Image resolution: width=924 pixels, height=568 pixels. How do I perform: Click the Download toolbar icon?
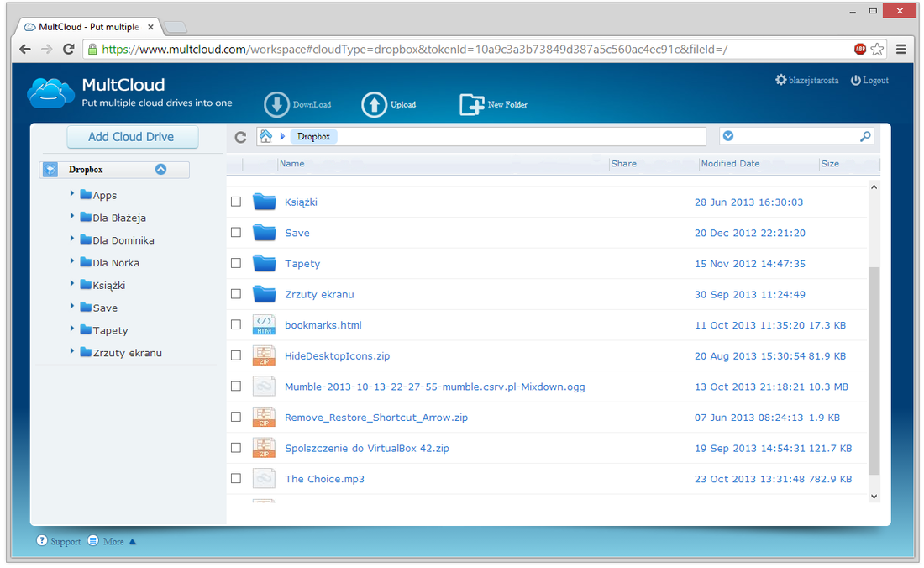point(276,104)
